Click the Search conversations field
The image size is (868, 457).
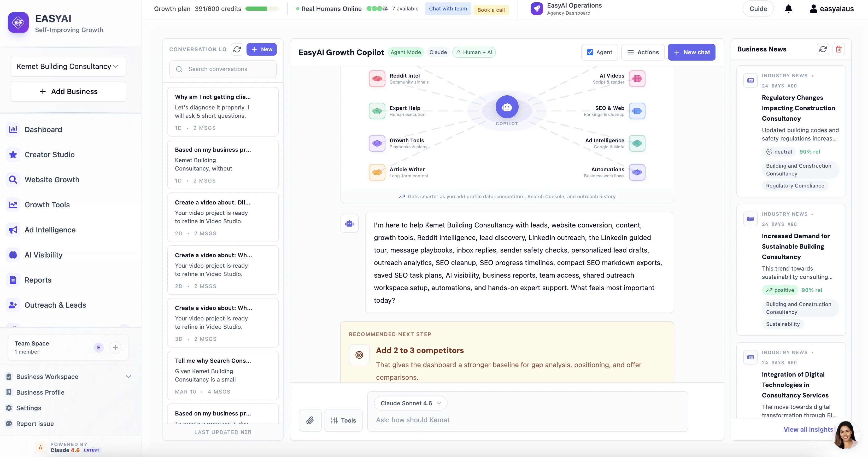(223, 69)
